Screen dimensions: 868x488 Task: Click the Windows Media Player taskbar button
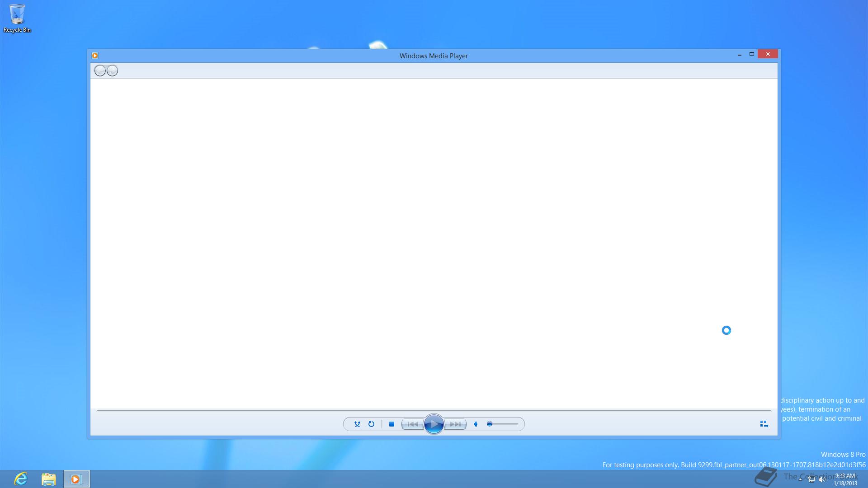point(76,479)
